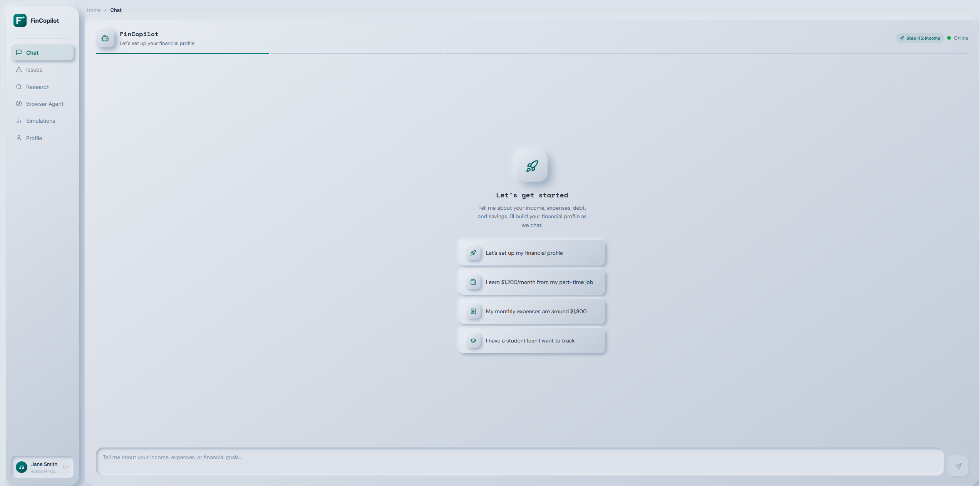The image size is (980, 486).
Task: Focus the financial goals message input field
Action: (519, 461)
